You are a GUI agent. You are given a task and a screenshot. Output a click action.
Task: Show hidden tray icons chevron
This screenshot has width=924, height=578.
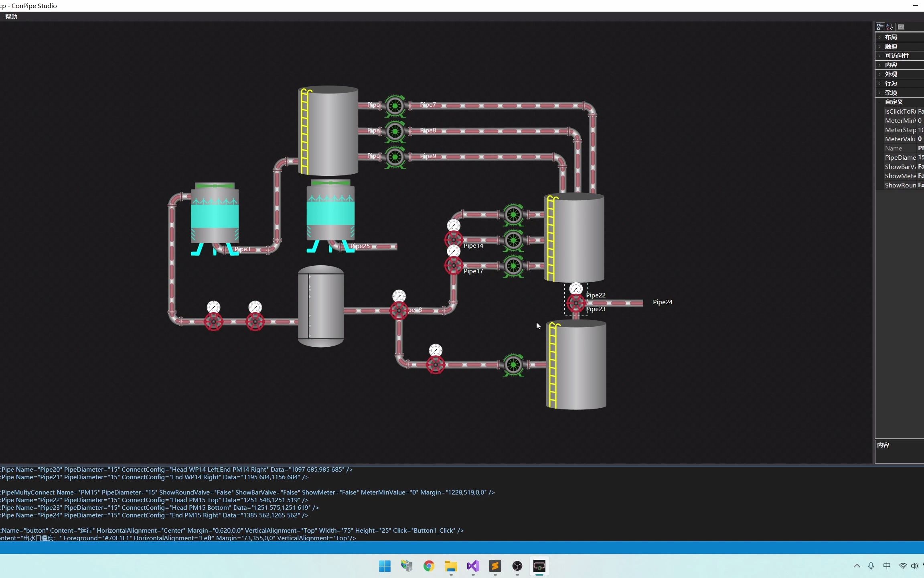coord(857,566)
